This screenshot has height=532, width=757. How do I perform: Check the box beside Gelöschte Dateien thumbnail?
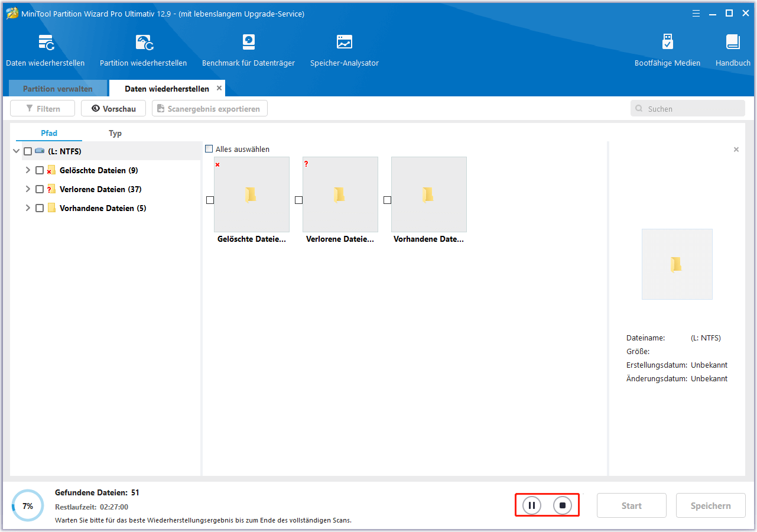pyautogui.click(x=210, y=200)
